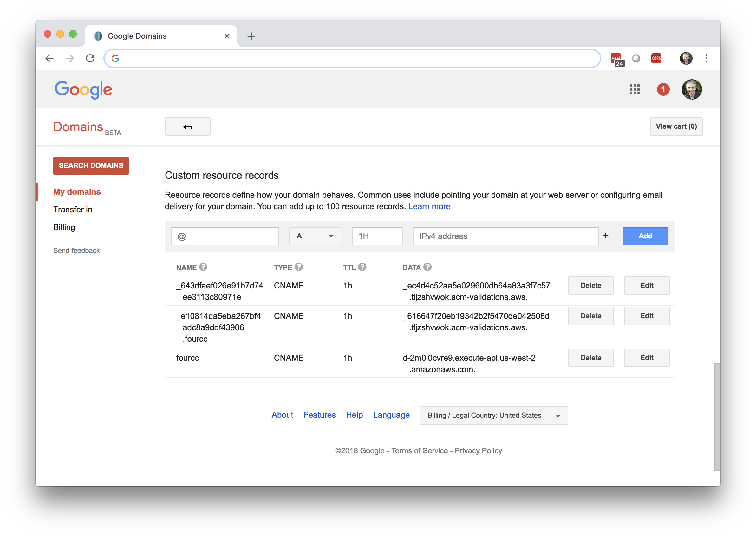Open Transfer in from the sidebar
The height and width of the screenshot is (537, 756).
[73, 210]
